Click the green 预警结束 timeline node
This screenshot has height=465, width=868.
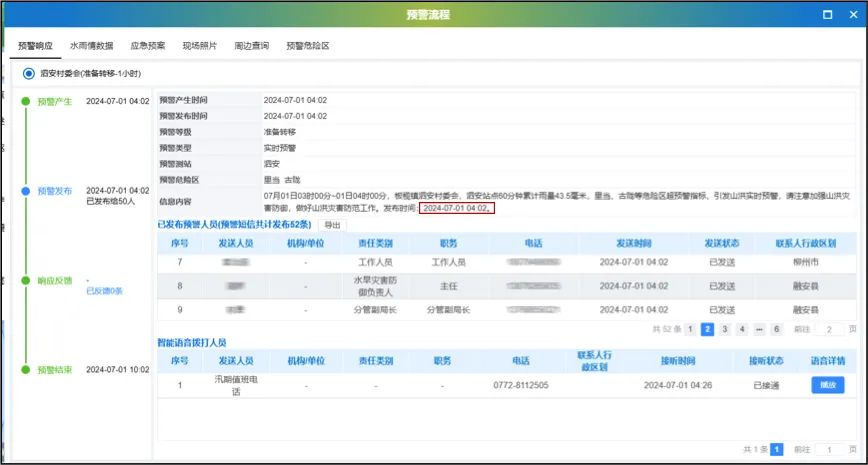[26, 369]
